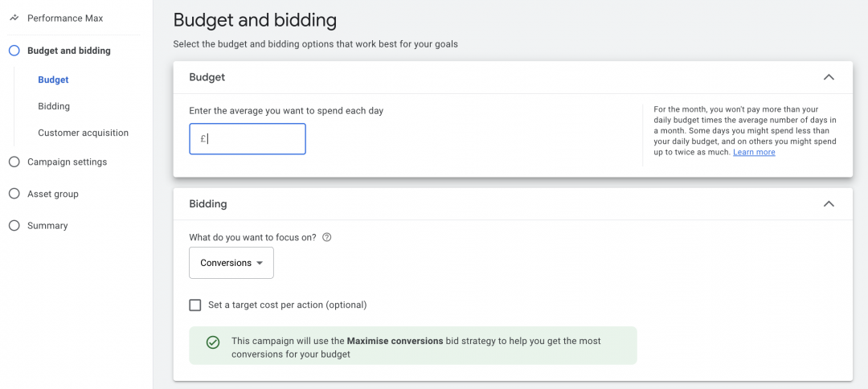This screenshot has height=389, width=868.
Task: Click the Performance Max trend icon
Action: [x=14, y=18]
